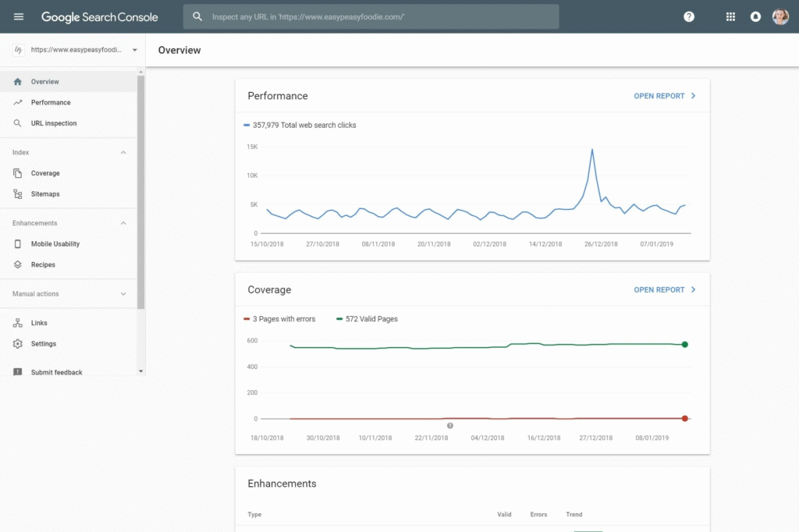The width and height of the screenshot is (799, 532).
Task: Open the hamburger main menu
Action: coord(19,16)
